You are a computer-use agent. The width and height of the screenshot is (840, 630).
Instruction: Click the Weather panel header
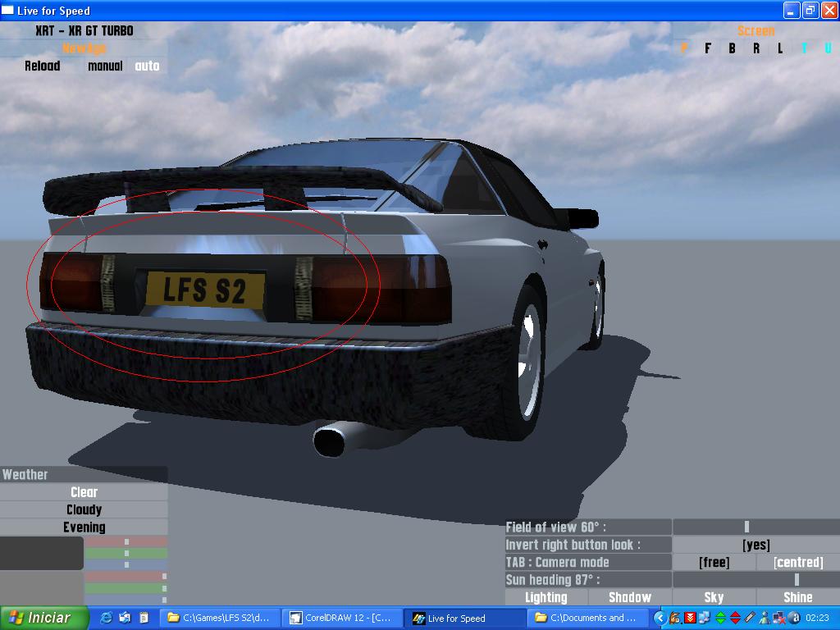[84, 474]
